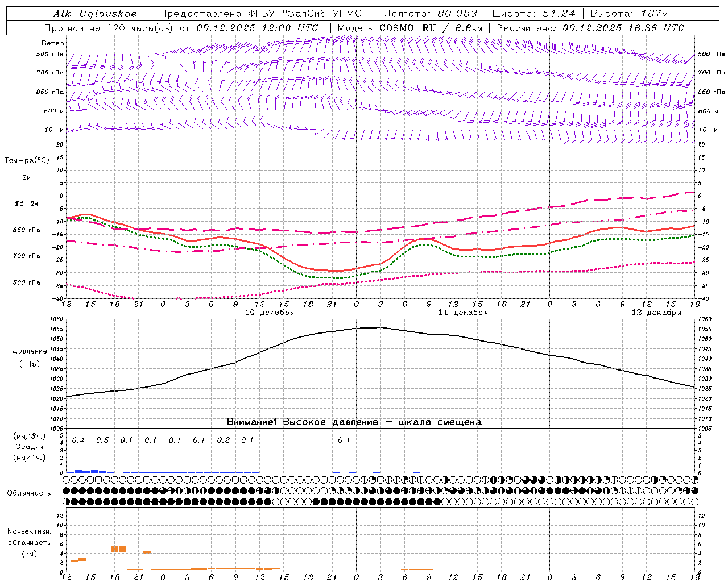Select the longitude value Долгота: 80.083
Screen dimensions: 728x582
click(431, 14)
